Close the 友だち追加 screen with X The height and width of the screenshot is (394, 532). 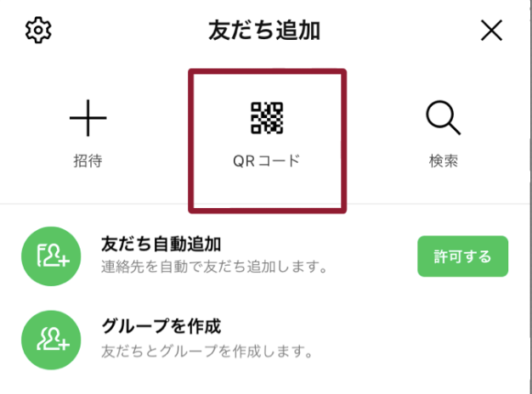click(x=491, y=31)
